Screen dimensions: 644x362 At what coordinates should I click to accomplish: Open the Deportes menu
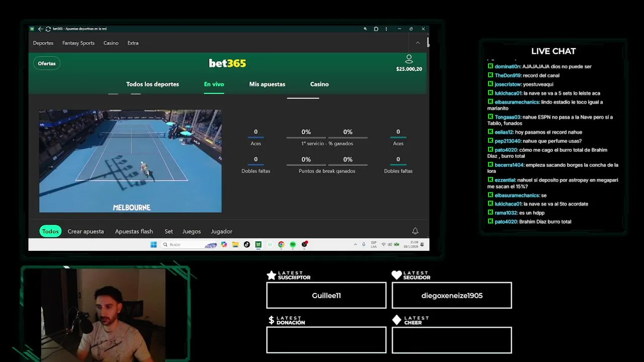click(x=43, y=43)
